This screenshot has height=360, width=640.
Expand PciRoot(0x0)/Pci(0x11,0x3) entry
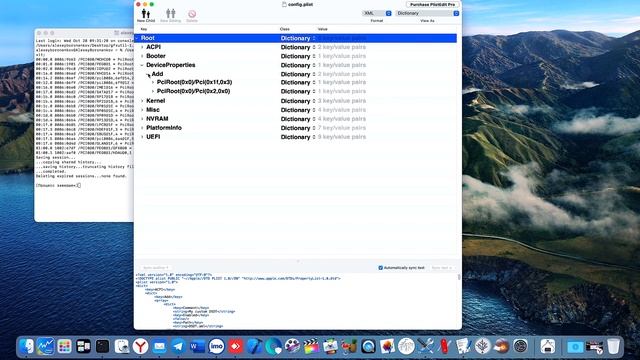tap(153, 82)
